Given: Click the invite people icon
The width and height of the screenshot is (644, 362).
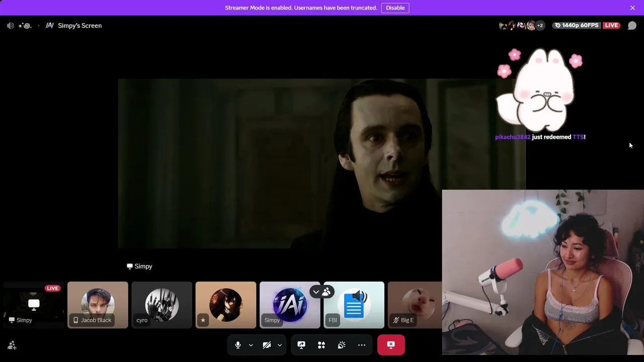Looking at the screenshot, I should pos(12,345).
